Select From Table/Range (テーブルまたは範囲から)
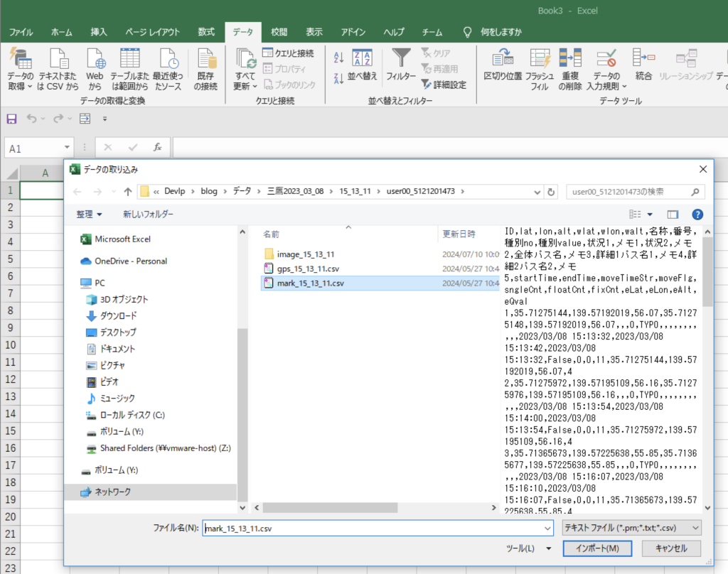This screenshot has height=574, width=728. pyautogui.click(x=130, y=70)
